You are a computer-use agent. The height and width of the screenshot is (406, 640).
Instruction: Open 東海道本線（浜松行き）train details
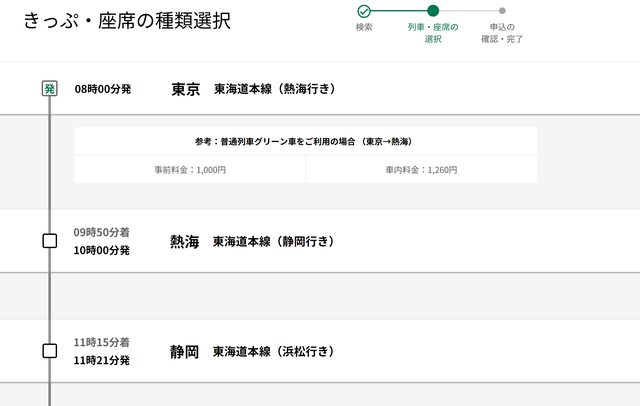[273, 352]
